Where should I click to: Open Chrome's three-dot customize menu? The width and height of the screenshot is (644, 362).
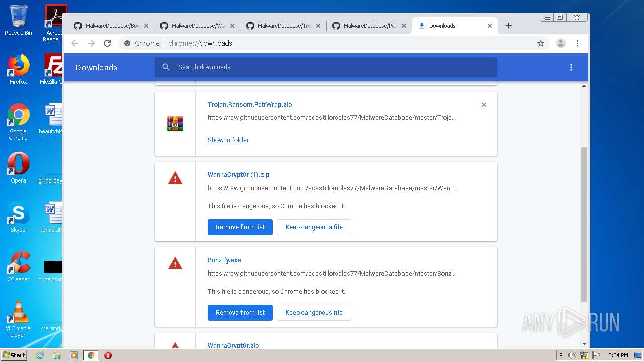click(x=578, y=43)
